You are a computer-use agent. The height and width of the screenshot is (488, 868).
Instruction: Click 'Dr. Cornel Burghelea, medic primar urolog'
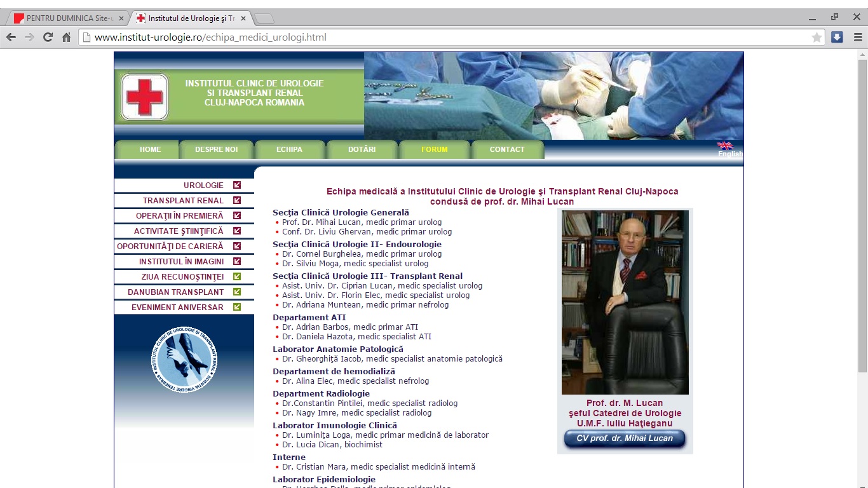pyautogui.click(x=362, y=254)
